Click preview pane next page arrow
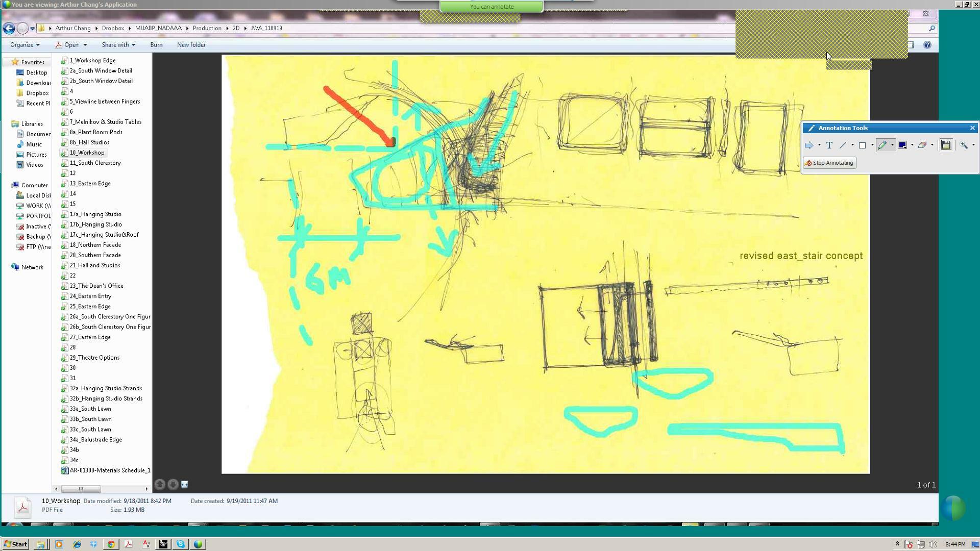This screenshot has height=551, width=980. (173, 484)
